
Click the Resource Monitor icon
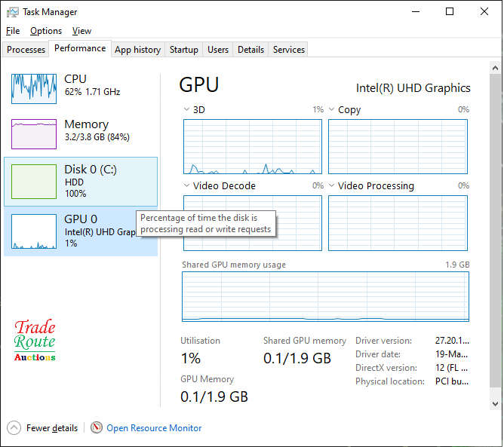click(97, 427)
